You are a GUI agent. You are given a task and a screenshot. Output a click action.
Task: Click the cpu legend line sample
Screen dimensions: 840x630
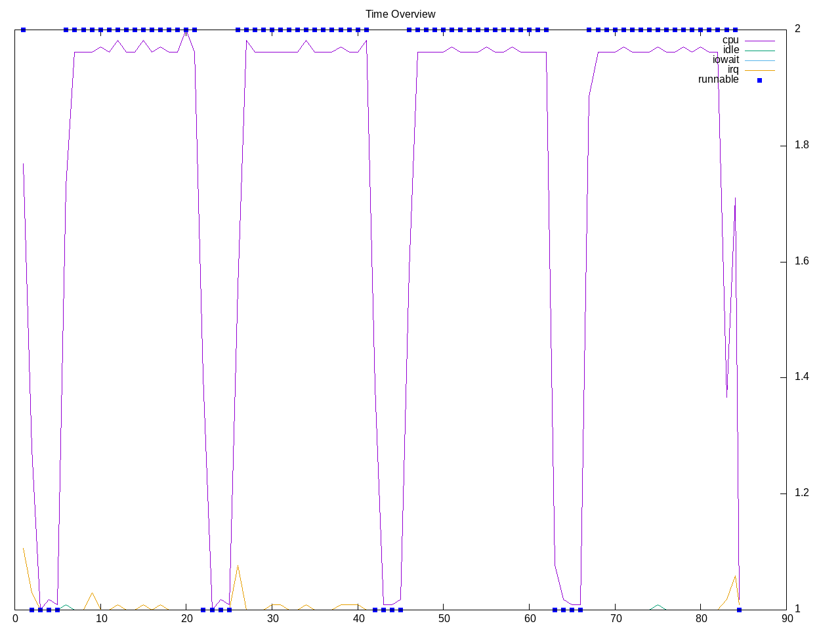click(x=759, y=41)
